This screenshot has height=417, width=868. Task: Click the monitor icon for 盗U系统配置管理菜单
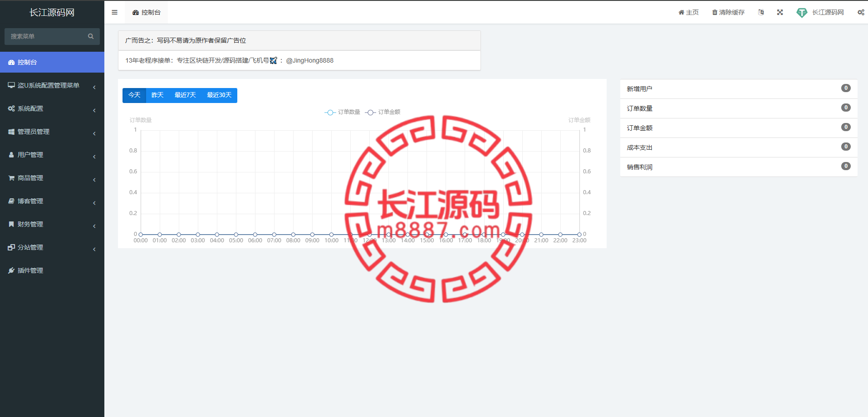[11, 85]
